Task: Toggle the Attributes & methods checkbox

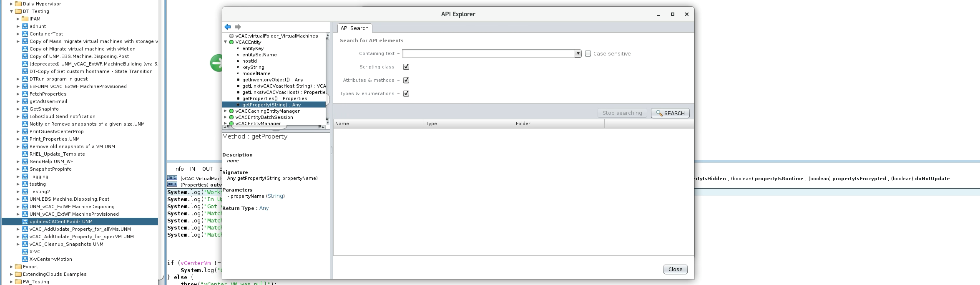Action: [406, 80]
